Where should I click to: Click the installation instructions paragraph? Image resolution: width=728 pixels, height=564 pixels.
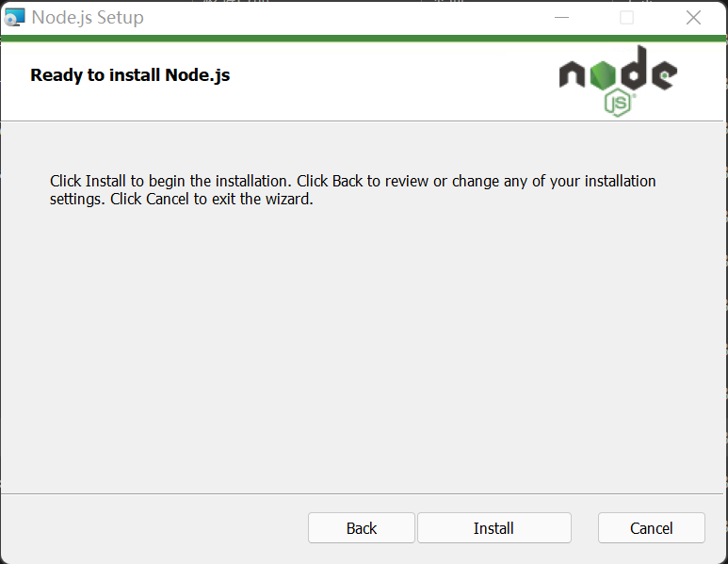pos(353,190)
